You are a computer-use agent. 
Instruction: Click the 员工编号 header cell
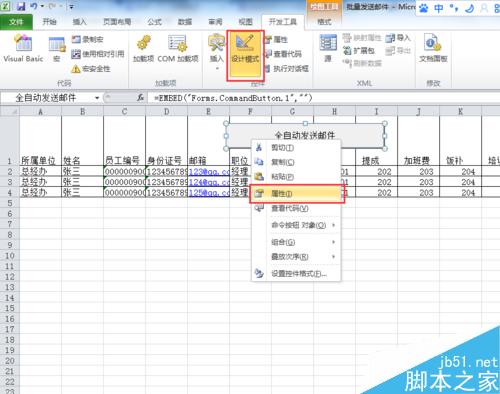pos(124,141)
